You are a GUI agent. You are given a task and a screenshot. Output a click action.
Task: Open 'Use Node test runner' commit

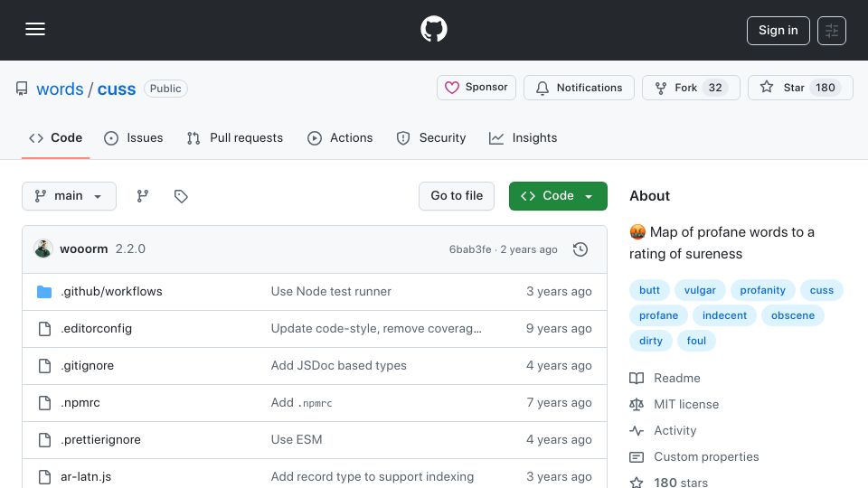click(x=331, y=292)
